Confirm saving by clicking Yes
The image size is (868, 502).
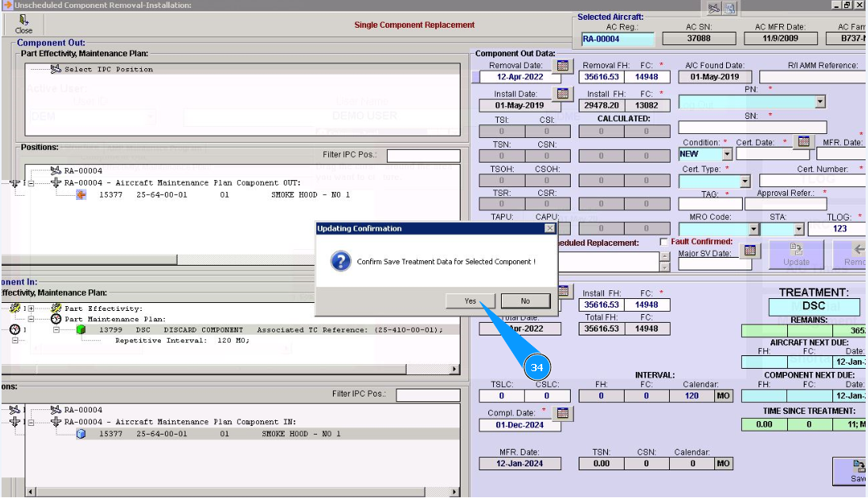pos(470,301)
